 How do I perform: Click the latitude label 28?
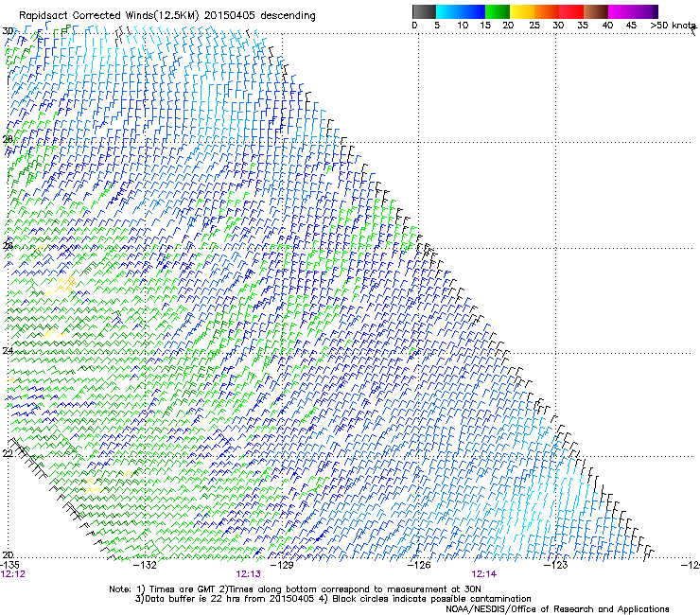click(8, 140)
